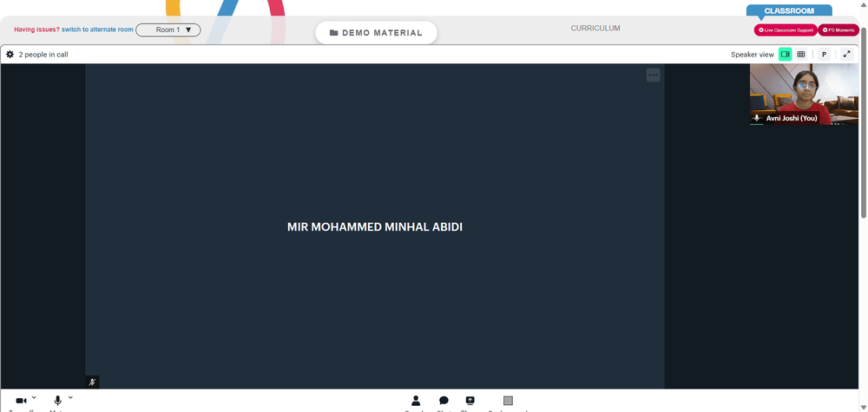Open the Chat bubble icon
Image resolution: width=868 pixels, height=412 pixels.
444,401
